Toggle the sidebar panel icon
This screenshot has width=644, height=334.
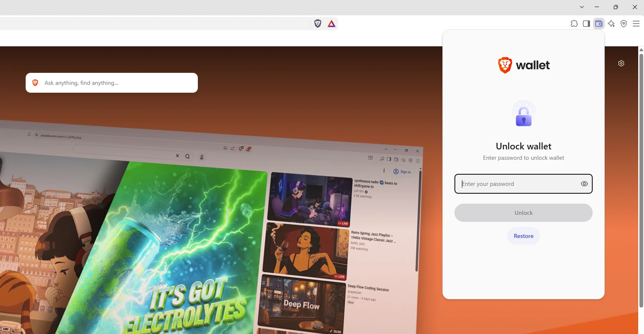pyautogui.click(x=586, y=24)
